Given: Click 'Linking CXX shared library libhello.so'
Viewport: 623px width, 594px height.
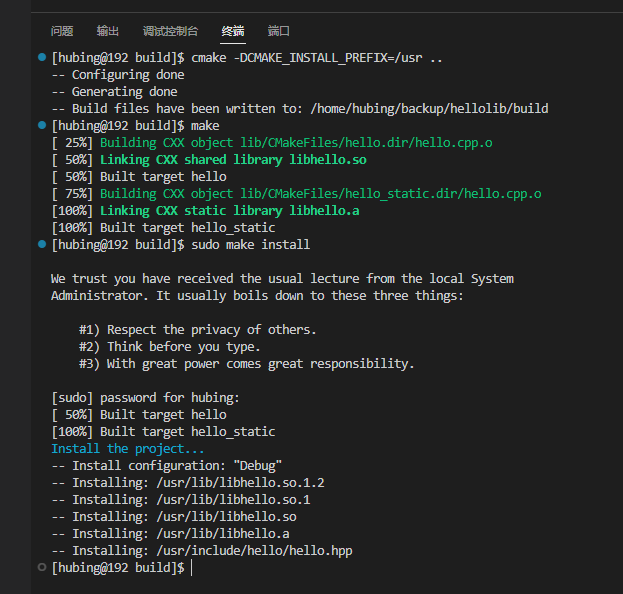Looking at the screenshot, I should 233,160.
